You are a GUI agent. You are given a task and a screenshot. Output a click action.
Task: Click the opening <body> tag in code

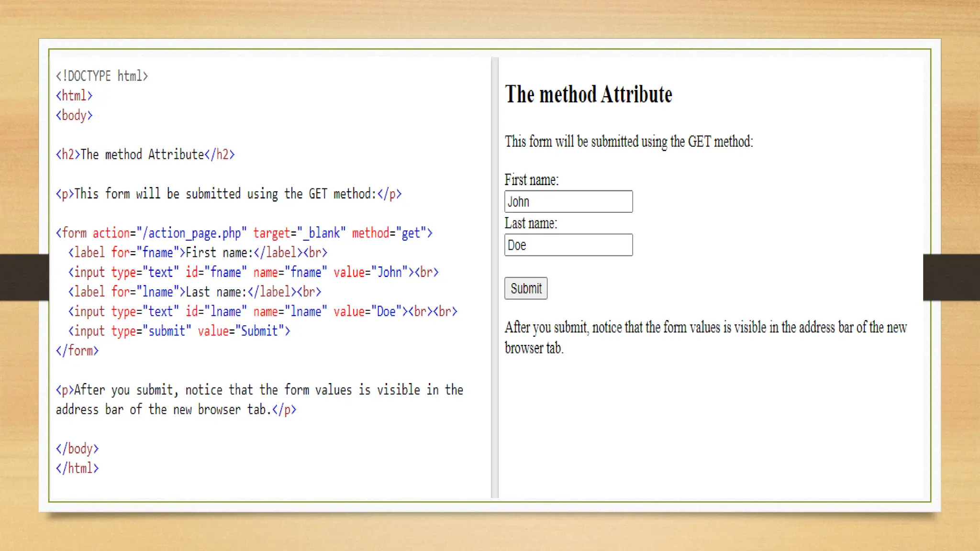pyautogui.click(x=74, y=115)
